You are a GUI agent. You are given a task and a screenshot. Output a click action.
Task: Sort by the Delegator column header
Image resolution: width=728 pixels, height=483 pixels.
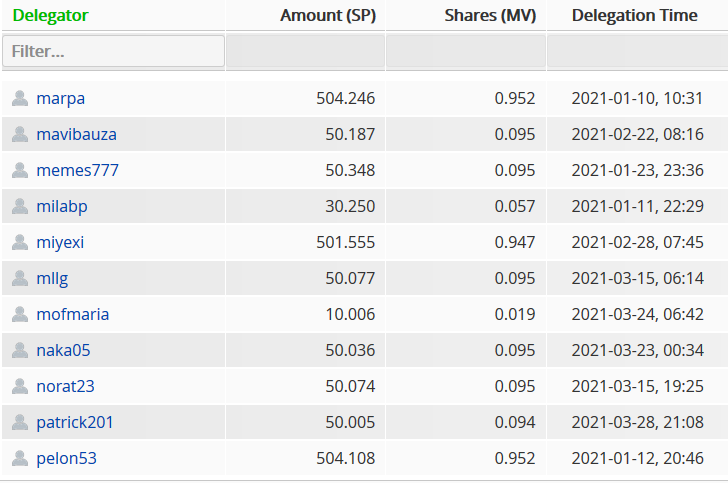(x=50, y=15)
